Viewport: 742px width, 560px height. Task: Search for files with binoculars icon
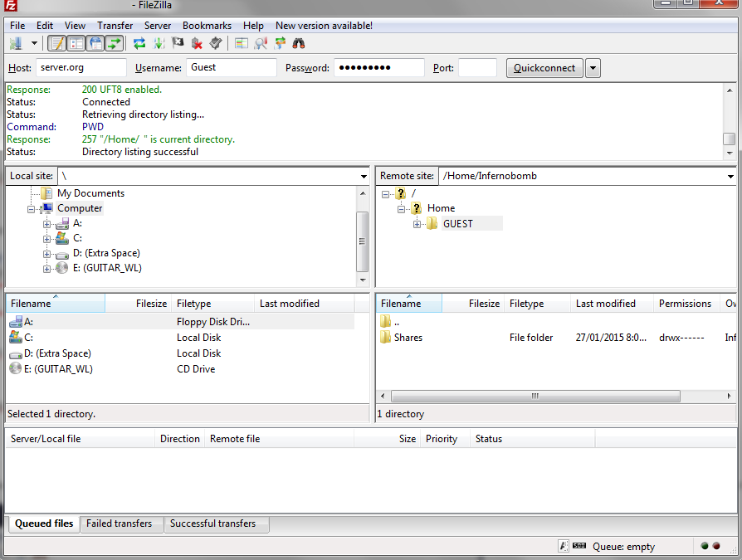299,43
